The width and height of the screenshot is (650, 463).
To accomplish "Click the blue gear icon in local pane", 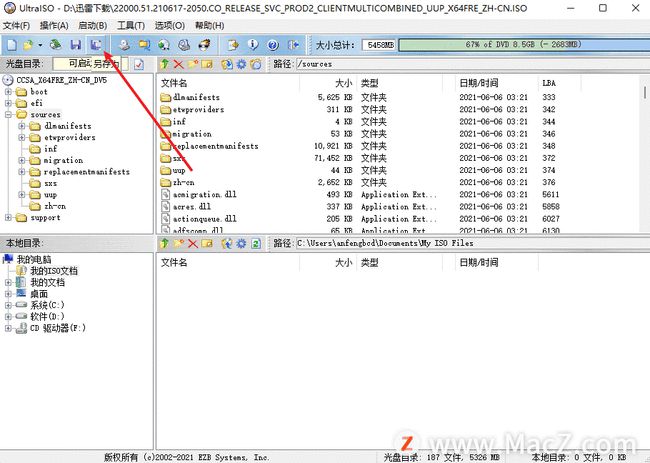I will pos(241,243).
